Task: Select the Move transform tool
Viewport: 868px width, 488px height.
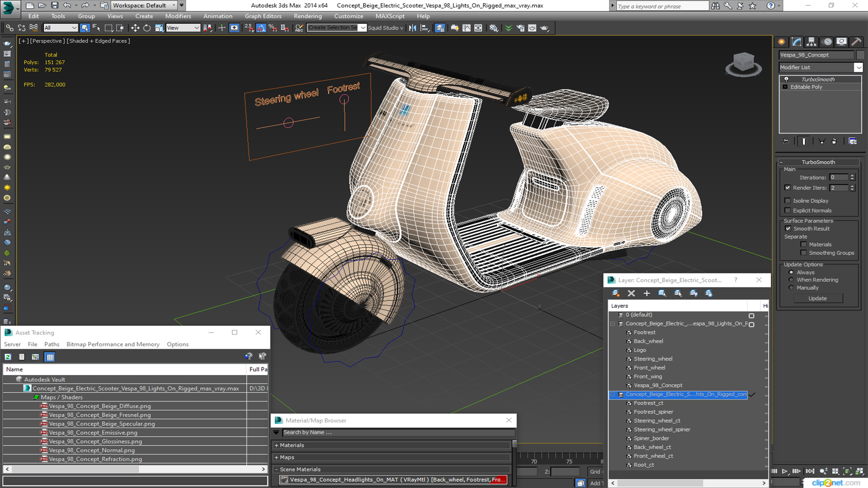Action: (x=135, y=28)
